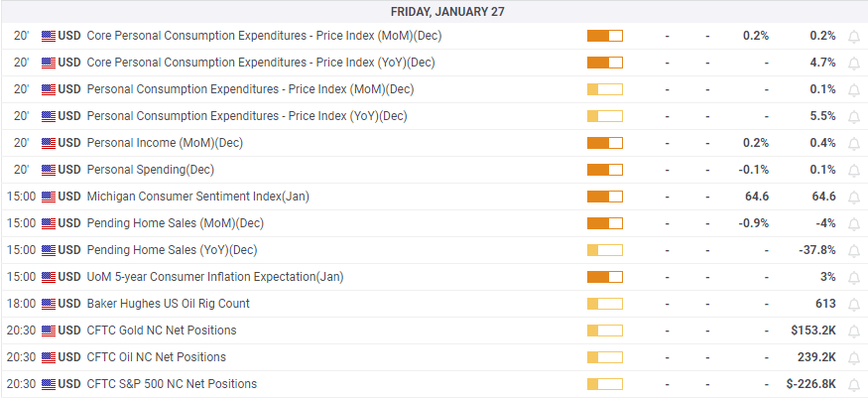Viewport: 868px width, 398px height.
Task: Open Michigan Consumer Sentiment Index(Jan) details
Action: coord(198,197)
